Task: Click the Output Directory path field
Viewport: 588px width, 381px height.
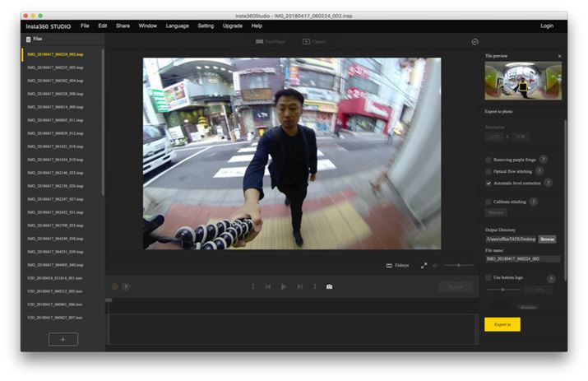Action: point(512,239)
